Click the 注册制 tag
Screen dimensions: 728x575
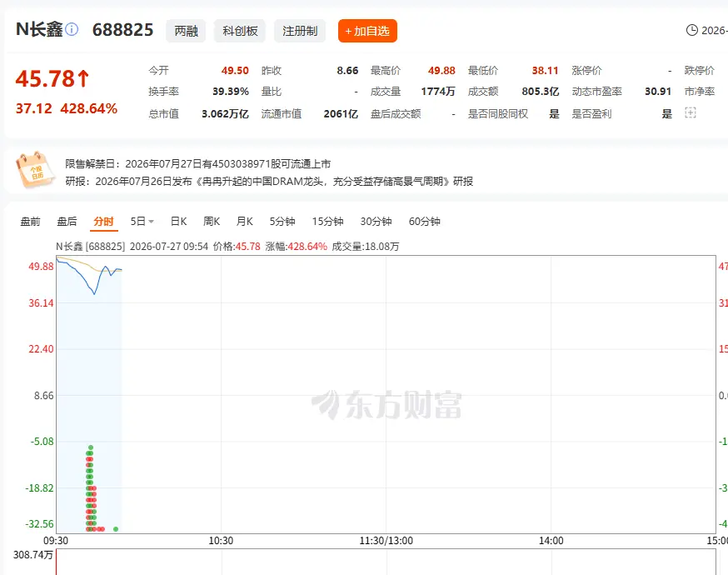point(300,31)
